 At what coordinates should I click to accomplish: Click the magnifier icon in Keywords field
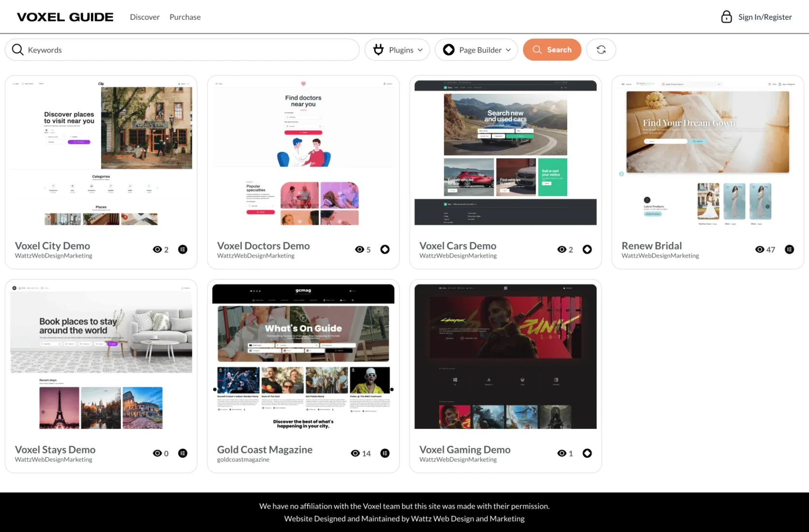tap(18, 50)
